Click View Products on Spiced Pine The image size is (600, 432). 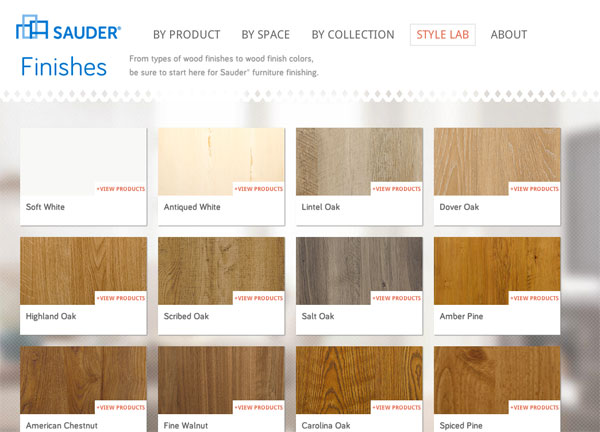pyautogui.click(x=535, y=408)
